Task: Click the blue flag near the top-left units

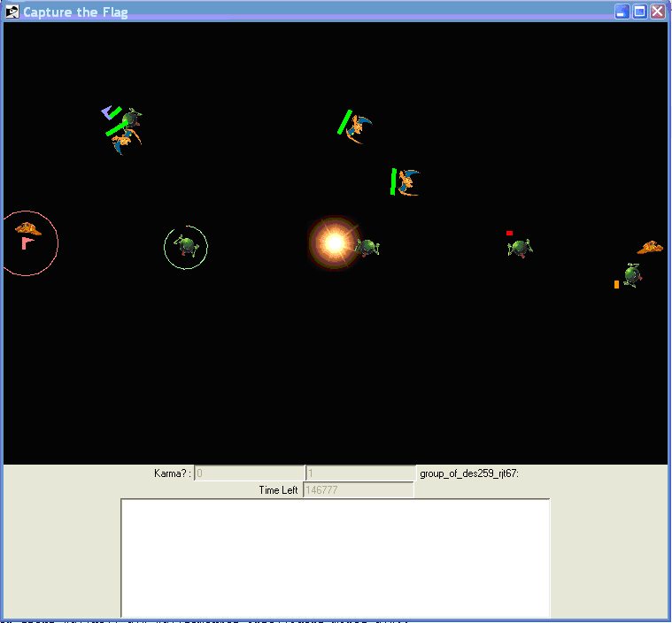Action: pyautogui.click(x=109, y=112)
